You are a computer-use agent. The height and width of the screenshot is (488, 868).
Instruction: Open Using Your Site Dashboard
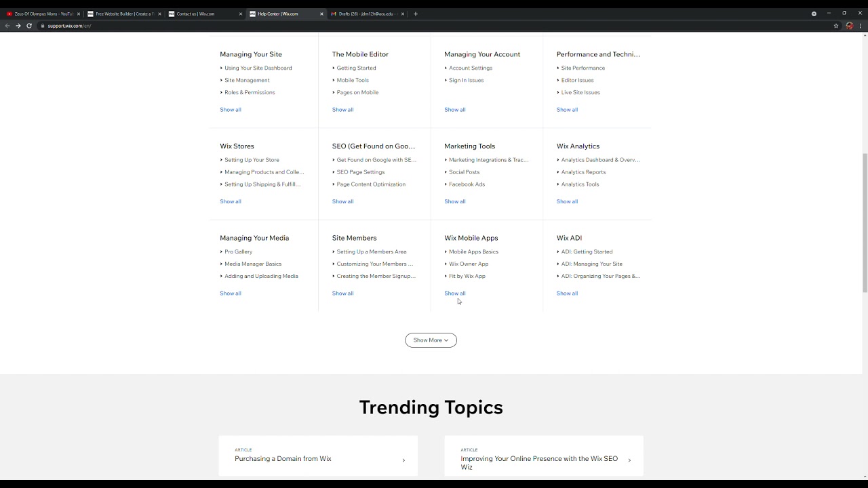pos(258,68)
